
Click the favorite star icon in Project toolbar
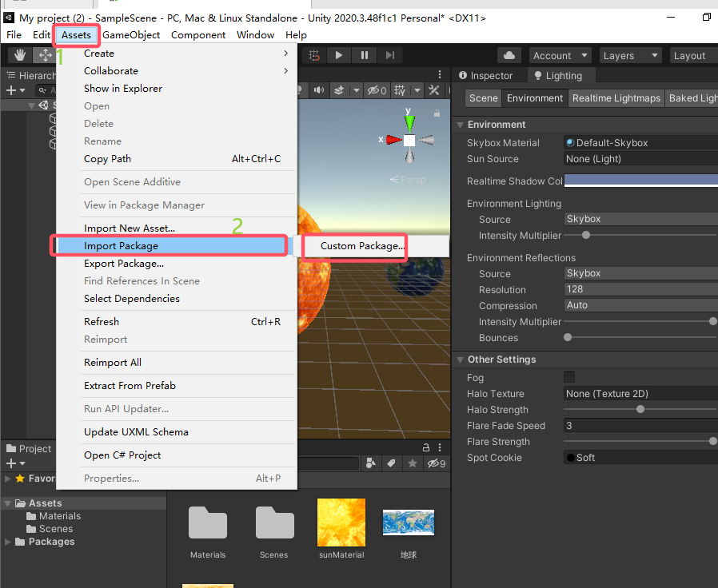[412, 463]
